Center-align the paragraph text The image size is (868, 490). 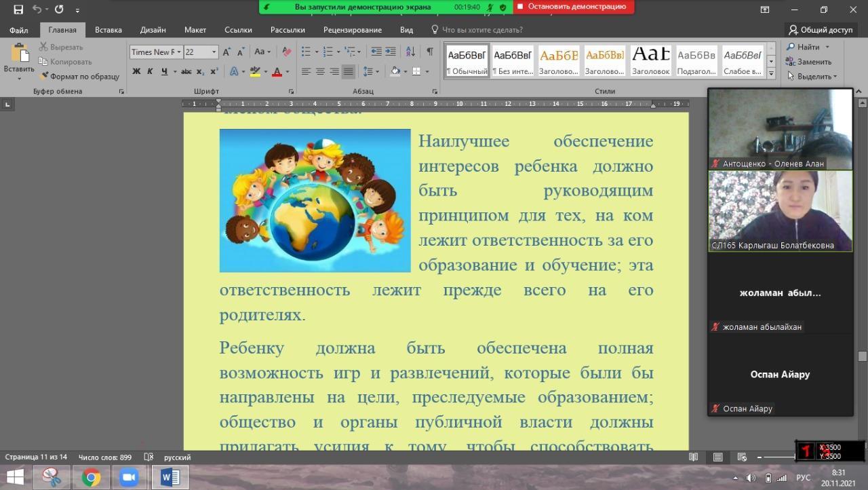[x=320, y=71]
